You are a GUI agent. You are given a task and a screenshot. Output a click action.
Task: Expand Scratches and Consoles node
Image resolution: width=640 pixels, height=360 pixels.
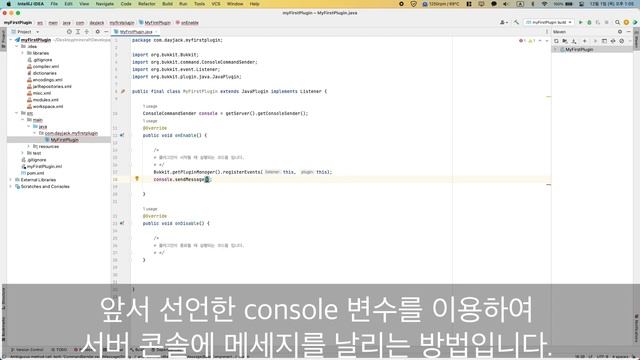coord(11,187)
